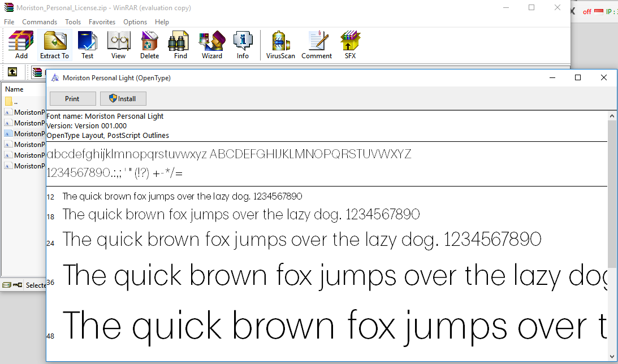Launch the Wizard tool
The width and height of the screenshot is (618, 364).
(211, 45)
